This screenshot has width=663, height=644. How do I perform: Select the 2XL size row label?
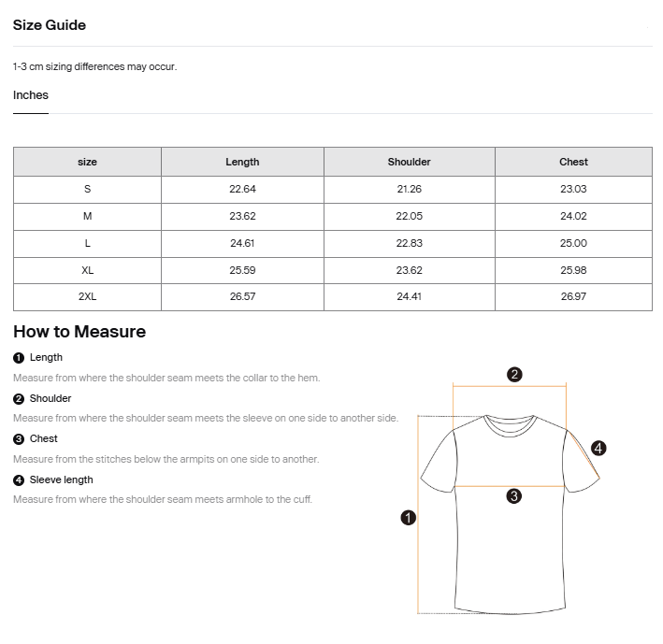(87, 296)
